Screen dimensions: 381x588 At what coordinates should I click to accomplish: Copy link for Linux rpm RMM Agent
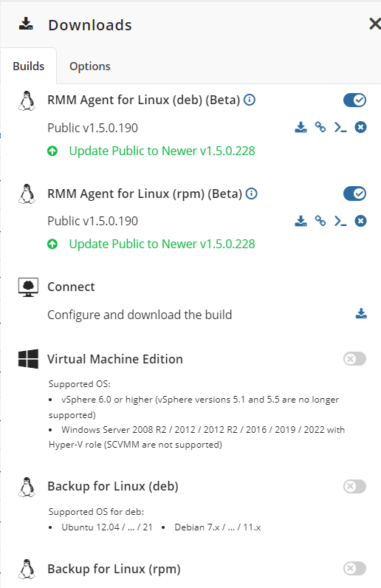320,221
